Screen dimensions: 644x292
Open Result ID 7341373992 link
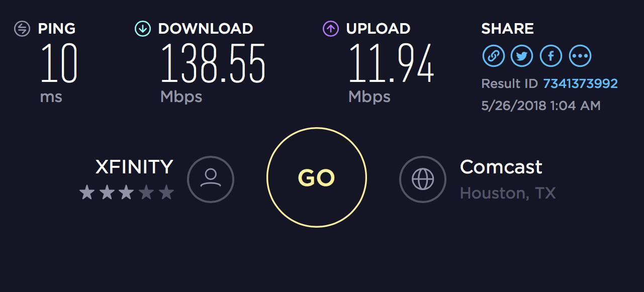(x=580, y=83)
